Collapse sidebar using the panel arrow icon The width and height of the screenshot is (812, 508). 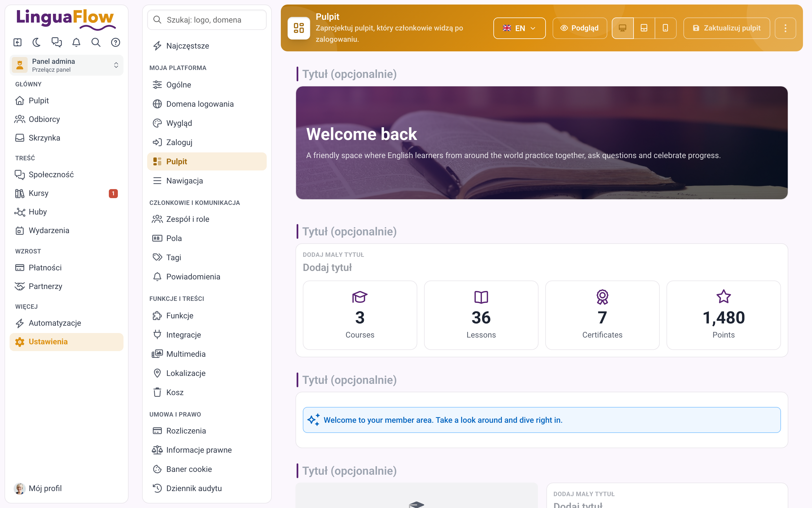tap(17, 42)
